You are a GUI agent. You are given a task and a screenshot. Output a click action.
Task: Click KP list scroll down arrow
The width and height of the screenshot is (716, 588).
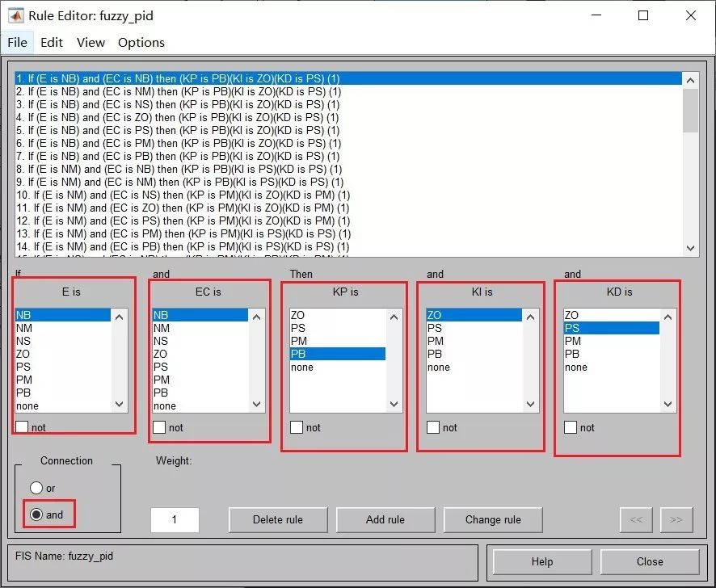[x=394, y=404]
